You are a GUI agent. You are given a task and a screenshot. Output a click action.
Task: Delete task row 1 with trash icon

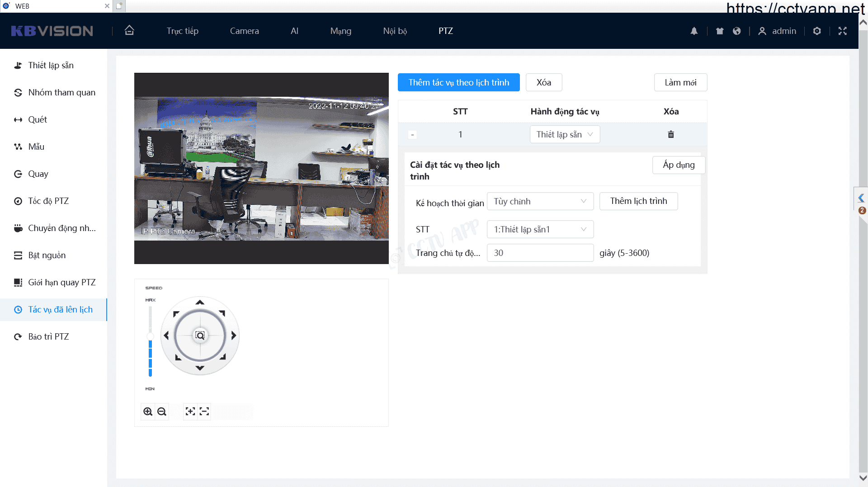[671, 134]
